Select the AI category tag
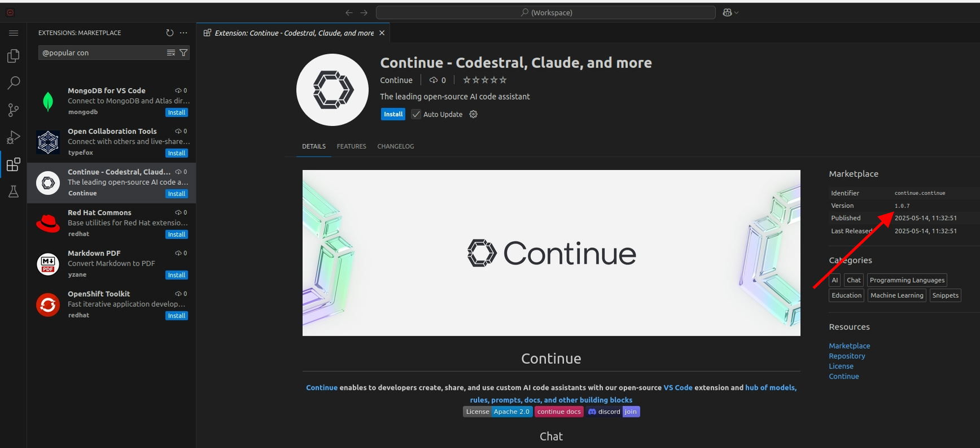 [835, 280]
